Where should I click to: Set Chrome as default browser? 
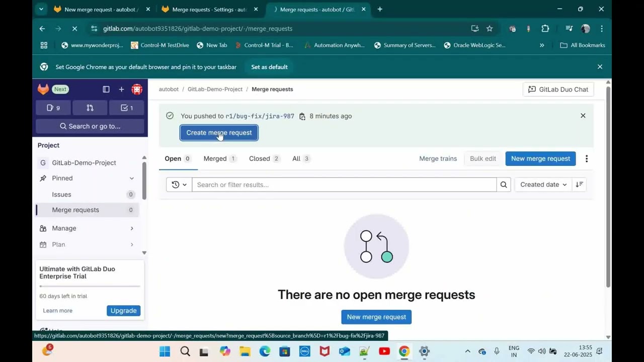(270, 67)
